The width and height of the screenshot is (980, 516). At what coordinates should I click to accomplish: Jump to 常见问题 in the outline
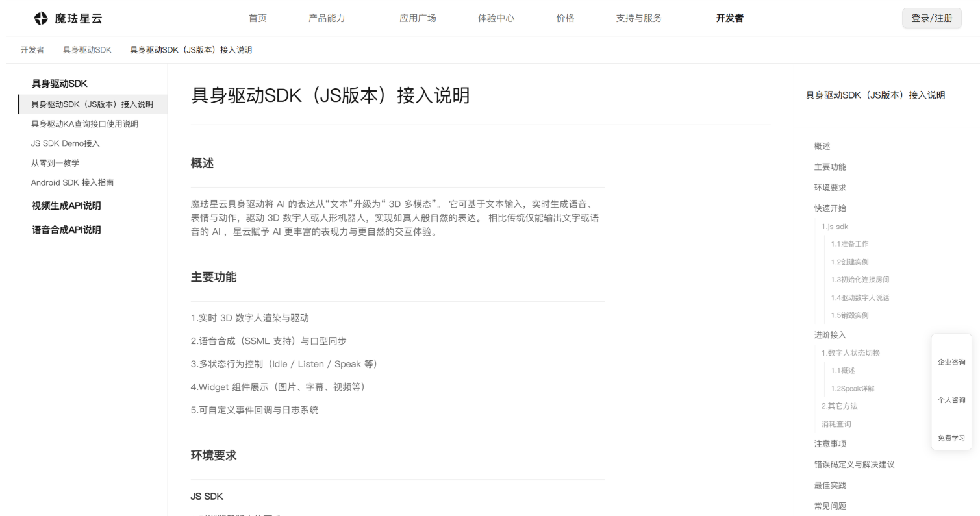pos(830,506)
